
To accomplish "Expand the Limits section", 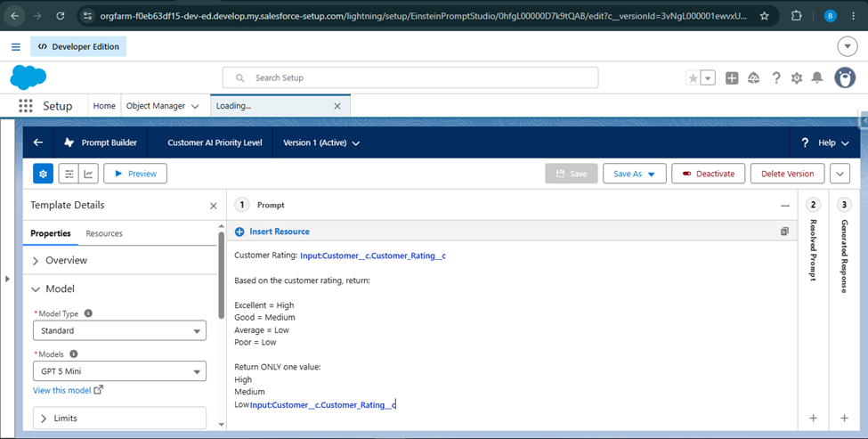I will pos(119,418).
